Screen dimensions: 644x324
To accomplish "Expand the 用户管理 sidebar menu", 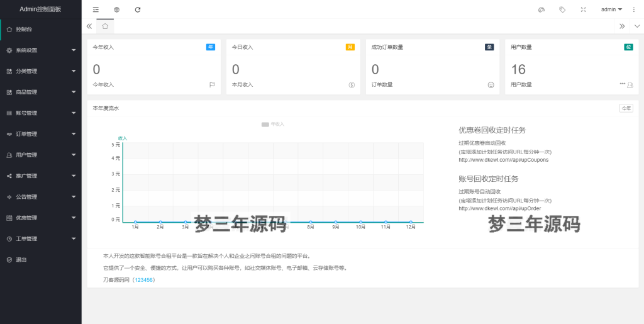I will (x=41, y=155).
